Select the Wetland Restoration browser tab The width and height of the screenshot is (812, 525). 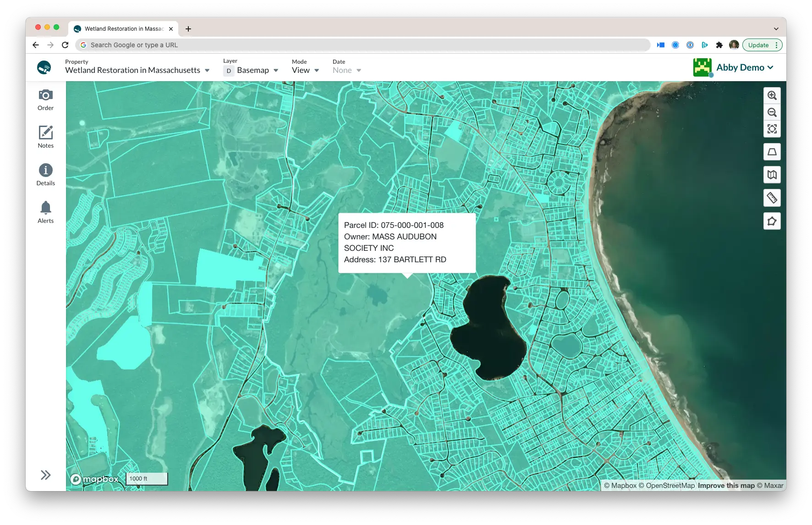[x=124, y=28]
